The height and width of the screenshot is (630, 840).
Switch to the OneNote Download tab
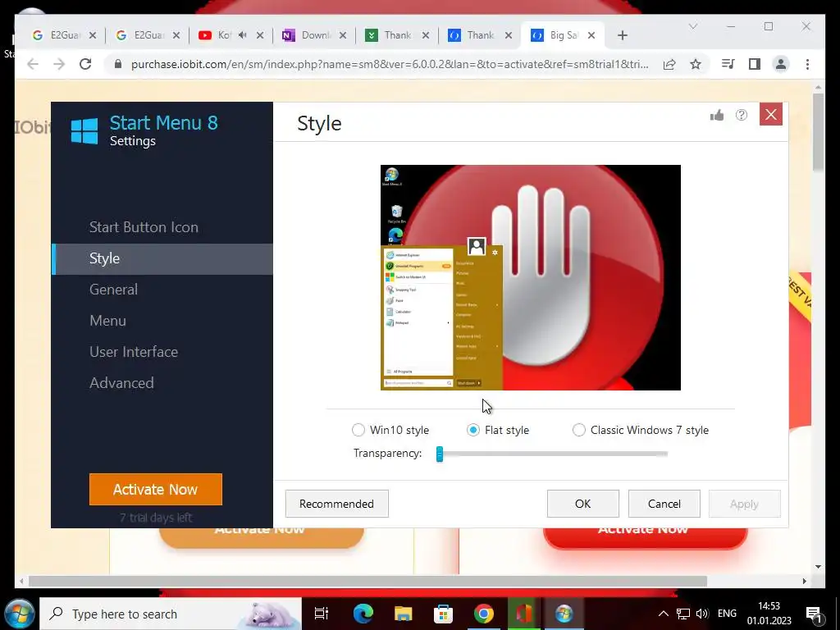[314, 35]
